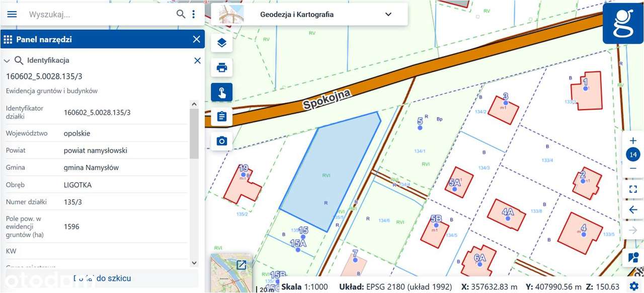Click the Ewidencja gruntów i budynków label
Image resolution: width=644 pixels, height=293 pixels.
click(52, 91)
